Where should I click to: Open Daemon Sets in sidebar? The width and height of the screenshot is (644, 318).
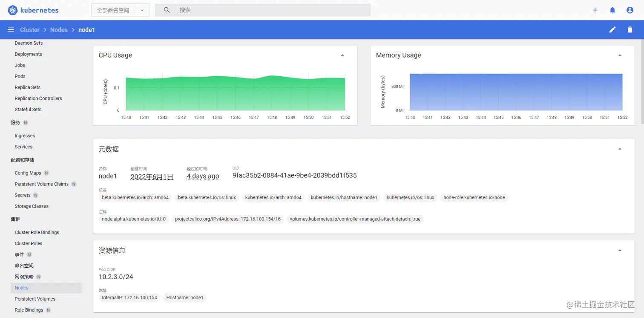point(29,43)
